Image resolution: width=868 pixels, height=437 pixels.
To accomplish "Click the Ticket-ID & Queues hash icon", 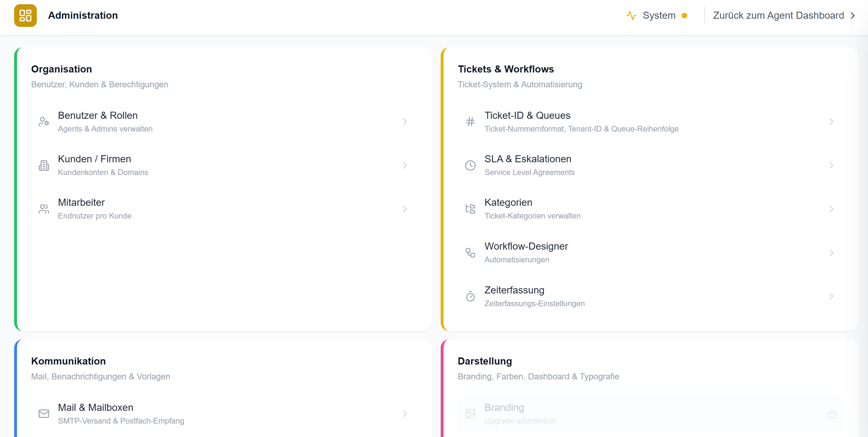I will (x=470, y=122).
